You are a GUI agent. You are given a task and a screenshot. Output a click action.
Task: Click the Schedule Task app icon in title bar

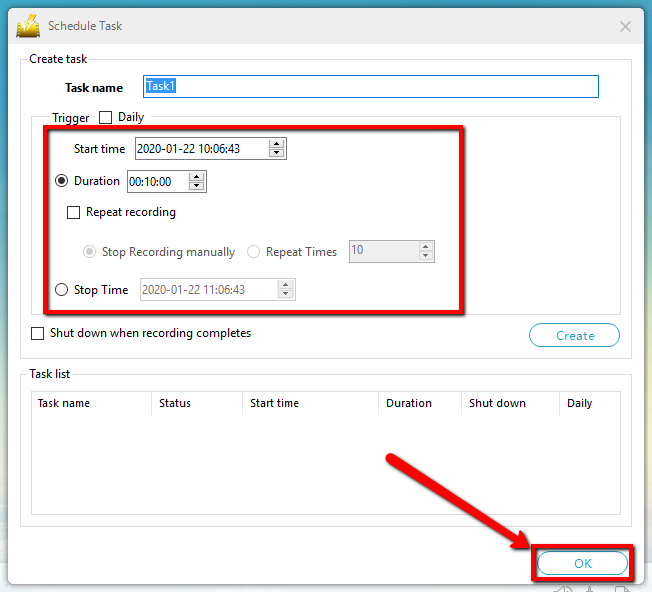28,26
